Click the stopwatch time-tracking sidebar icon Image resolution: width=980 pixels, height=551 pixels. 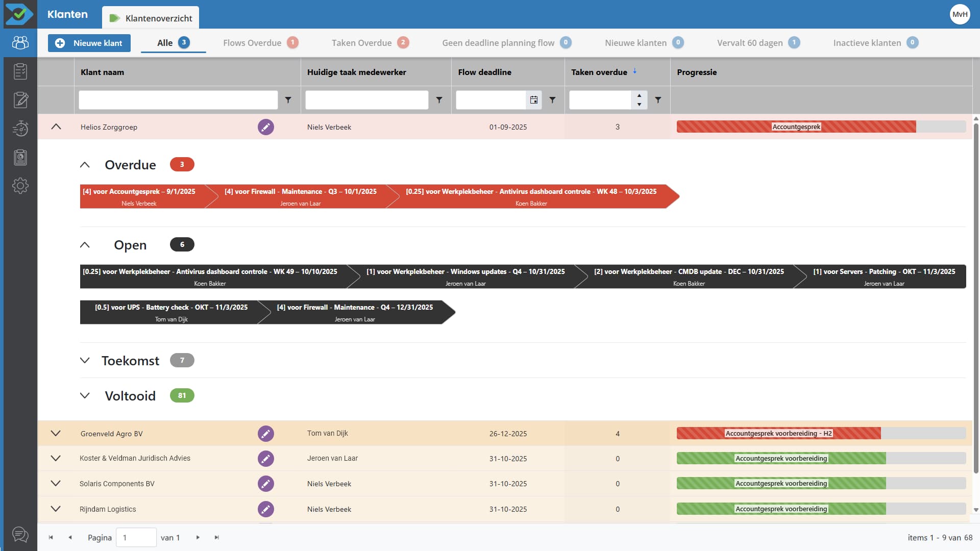click(20, 129)
